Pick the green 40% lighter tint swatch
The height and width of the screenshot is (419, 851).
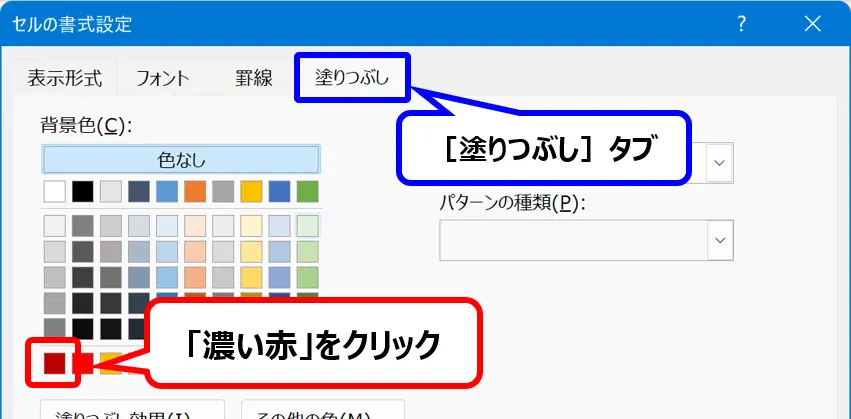[x=308, y=277]
